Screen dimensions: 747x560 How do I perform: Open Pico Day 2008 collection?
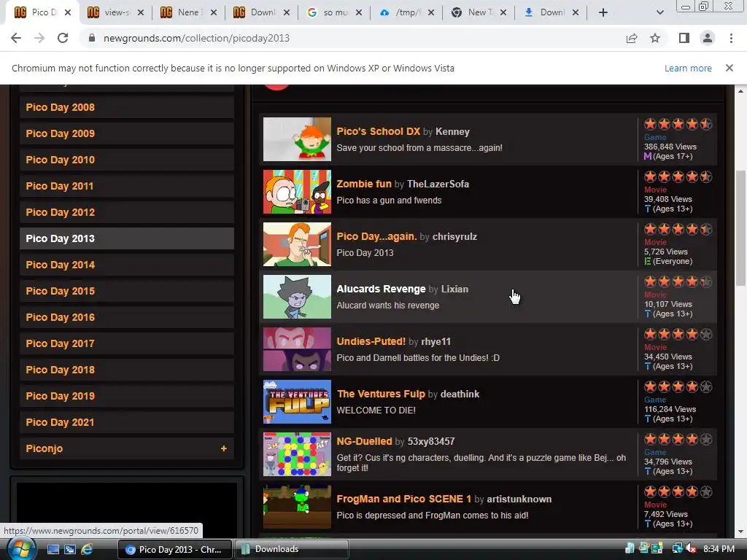tap(127, 107)
